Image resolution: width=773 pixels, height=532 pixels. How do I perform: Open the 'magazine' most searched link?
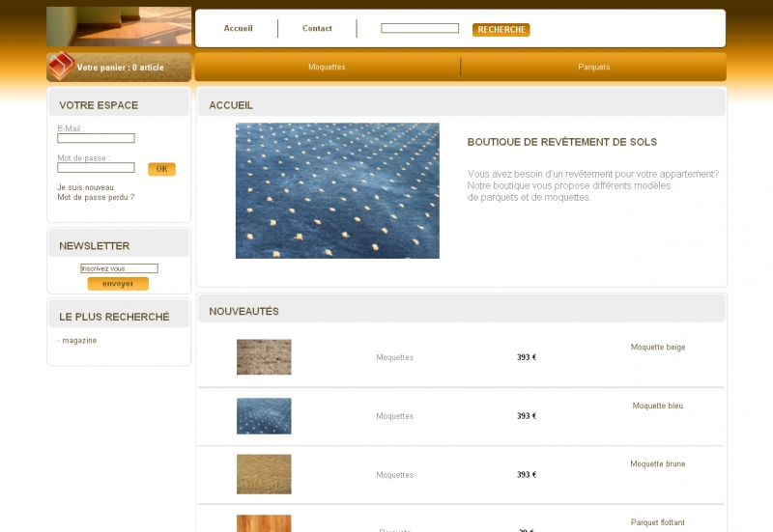79,341
